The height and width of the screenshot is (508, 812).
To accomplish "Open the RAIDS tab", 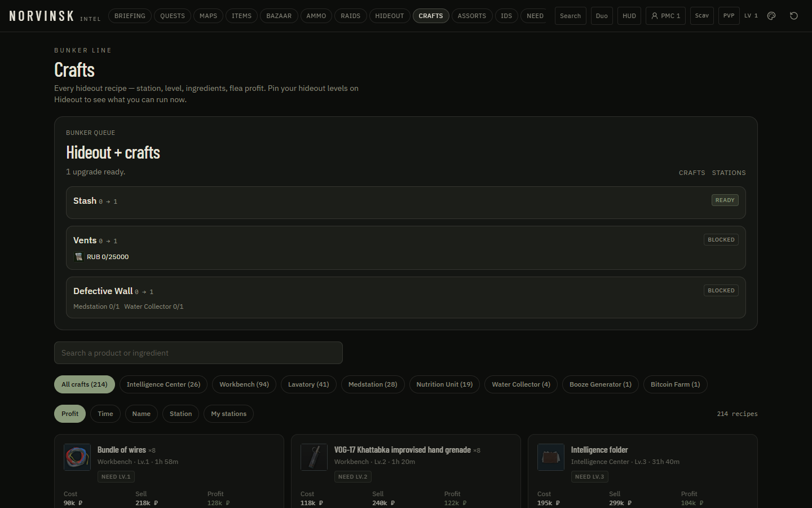I will [x=351, y=16].
